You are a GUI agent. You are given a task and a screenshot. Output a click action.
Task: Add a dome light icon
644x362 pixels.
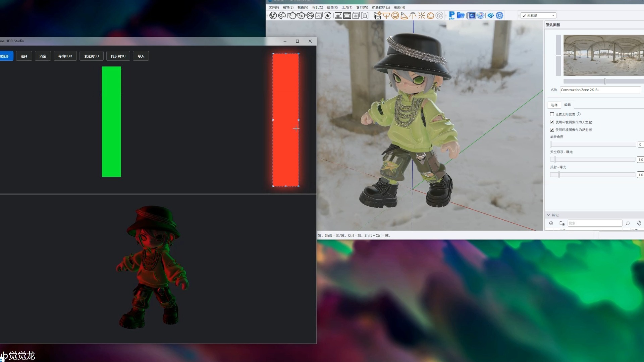click(430, 15)
